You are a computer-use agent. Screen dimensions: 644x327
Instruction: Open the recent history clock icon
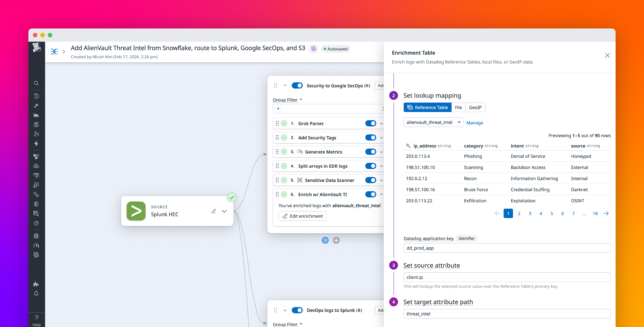coord(36,96)
